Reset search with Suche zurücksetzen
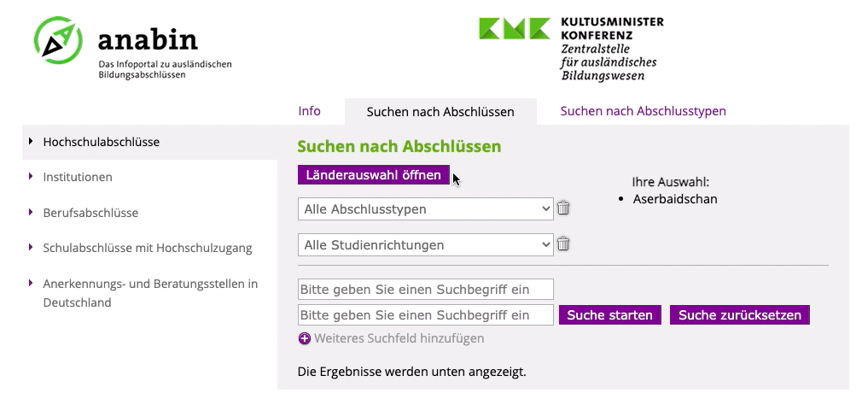 [740, 315]
